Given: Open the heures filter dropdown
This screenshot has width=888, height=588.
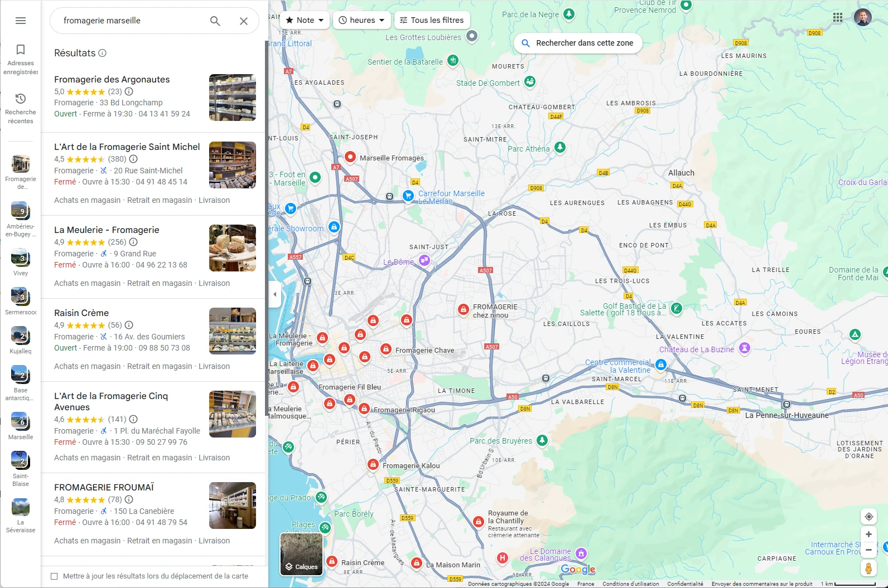Looking at the screenshot, I should 362,20.
